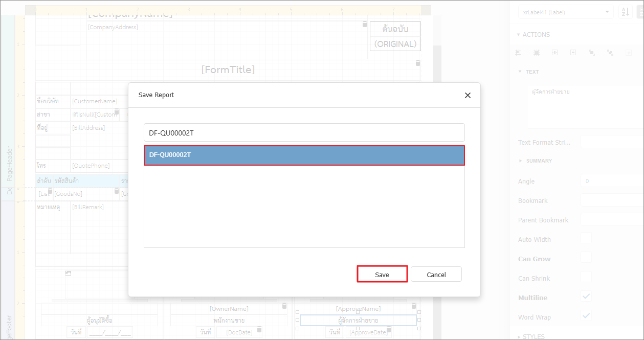Viewport: 644px width, 340px height.
Task: Uncheck the Multiline checkbox
Action: click(x=586, y=296)
